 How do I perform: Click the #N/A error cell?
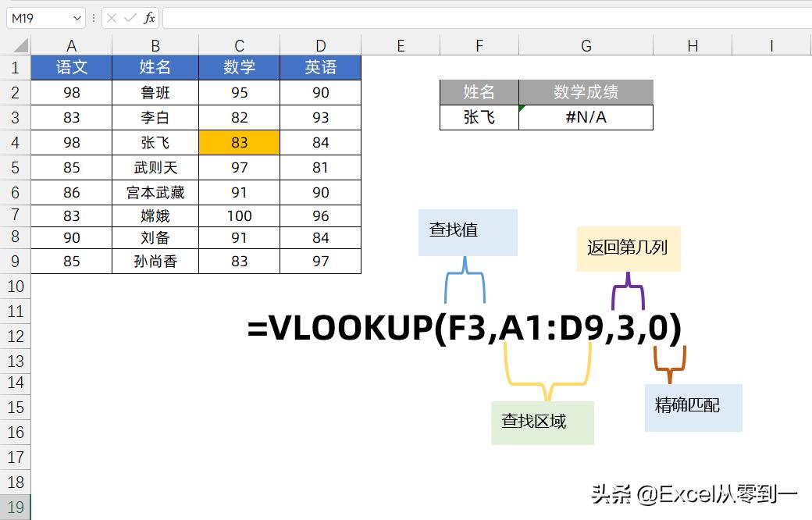(x=586, y=117)
